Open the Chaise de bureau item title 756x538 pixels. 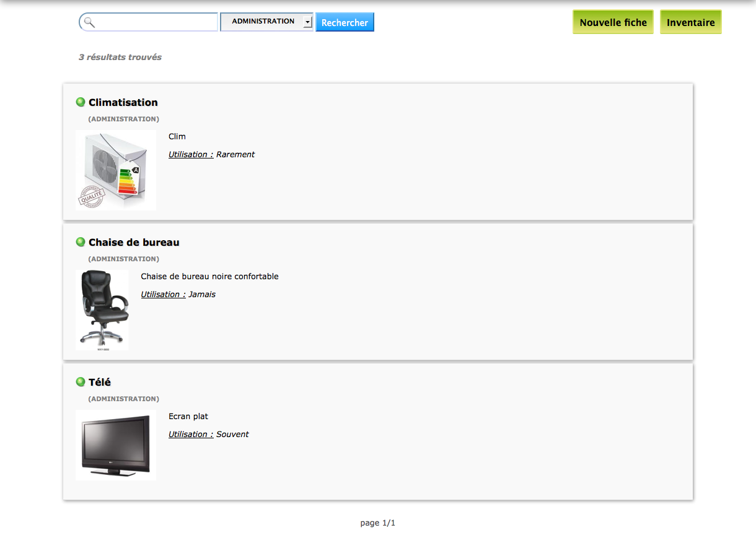(134, 242)
